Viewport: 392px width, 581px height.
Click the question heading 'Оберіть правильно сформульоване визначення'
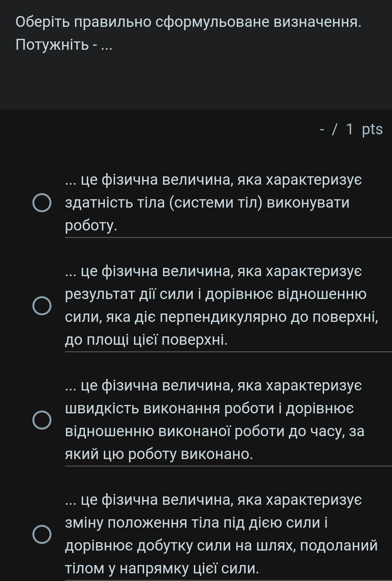point(188,22)
